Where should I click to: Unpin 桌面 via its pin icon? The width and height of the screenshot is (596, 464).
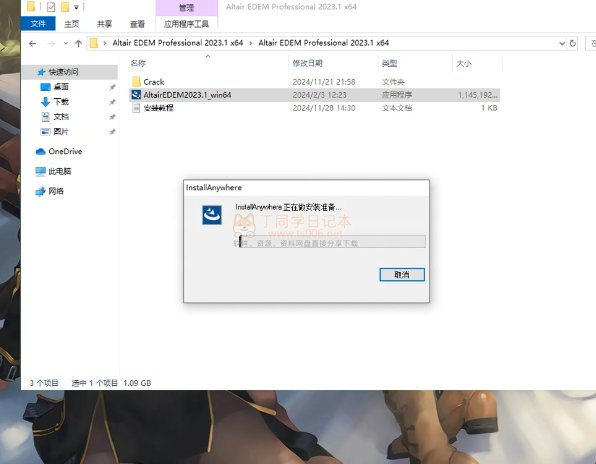click(112, 87)
